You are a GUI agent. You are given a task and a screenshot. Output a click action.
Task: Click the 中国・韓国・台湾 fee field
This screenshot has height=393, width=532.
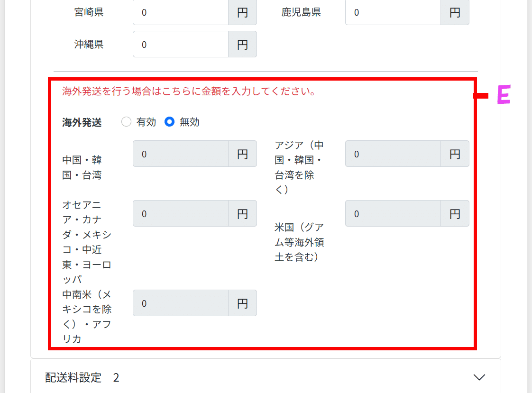pyautogui.click(x=181, y=154)
